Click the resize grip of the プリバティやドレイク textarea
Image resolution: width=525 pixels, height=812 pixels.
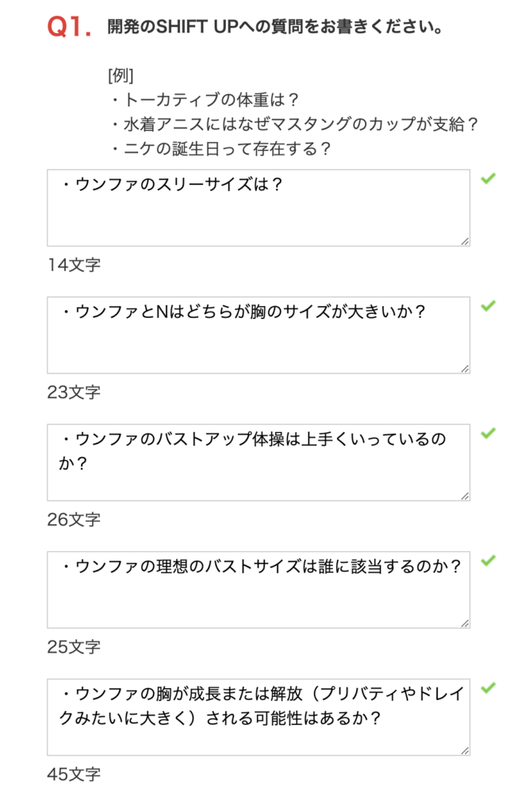pos(465,751)
